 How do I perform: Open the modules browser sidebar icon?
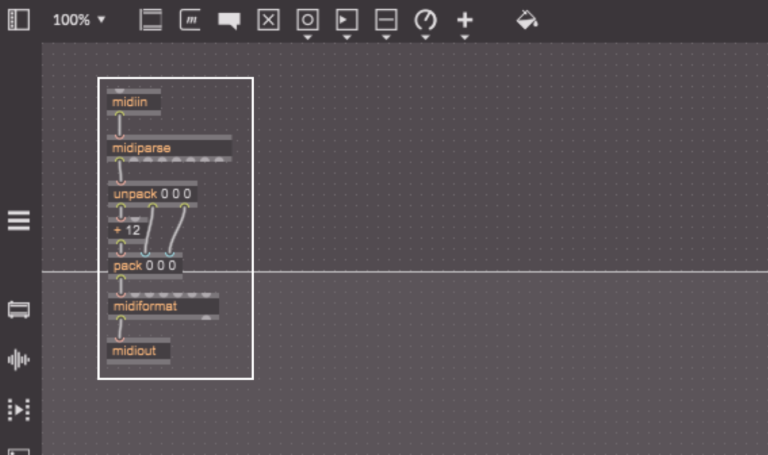pos(19,310)
